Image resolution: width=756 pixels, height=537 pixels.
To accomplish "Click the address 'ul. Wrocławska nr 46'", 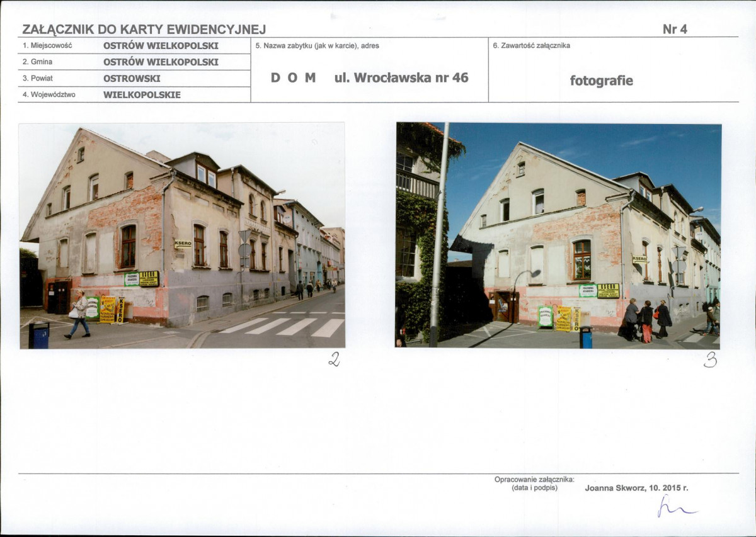I will point(401,77).
